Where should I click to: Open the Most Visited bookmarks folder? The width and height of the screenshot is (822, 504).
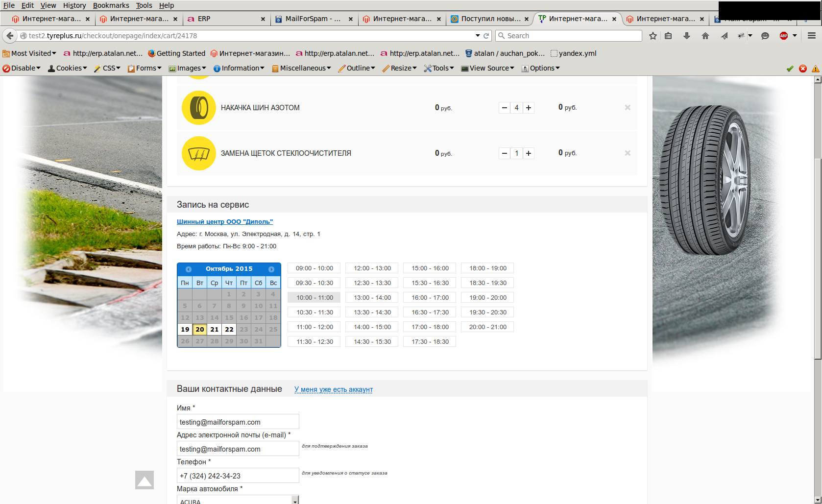pos(29,53)
